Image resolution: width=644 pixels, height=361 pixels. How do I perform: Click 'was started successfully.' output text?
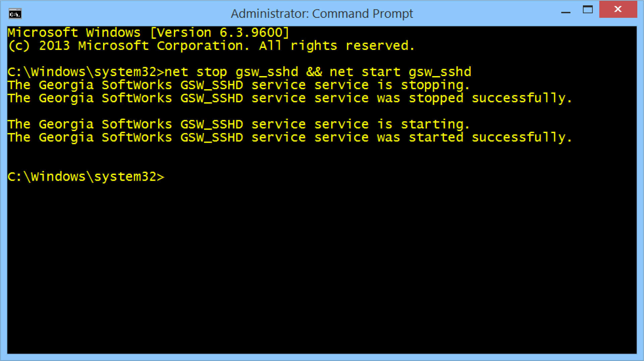474,137
